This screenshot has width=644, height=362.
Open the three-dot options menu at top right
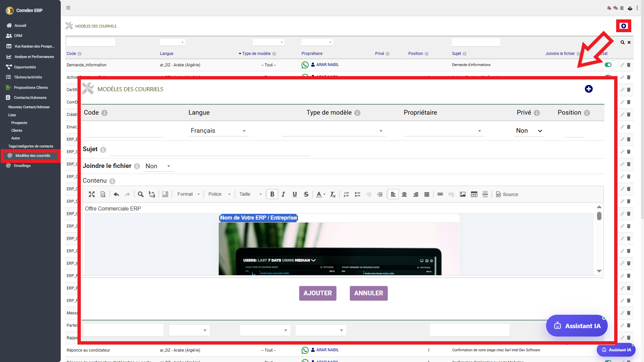(x=637, y=8)
